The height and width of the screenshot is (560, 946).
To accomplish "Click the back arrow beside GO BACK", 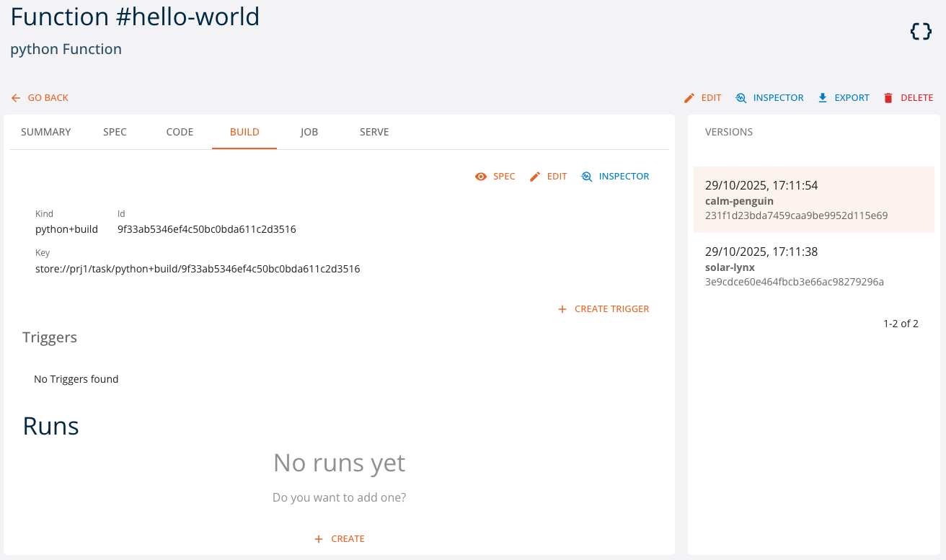I will 15,97.
